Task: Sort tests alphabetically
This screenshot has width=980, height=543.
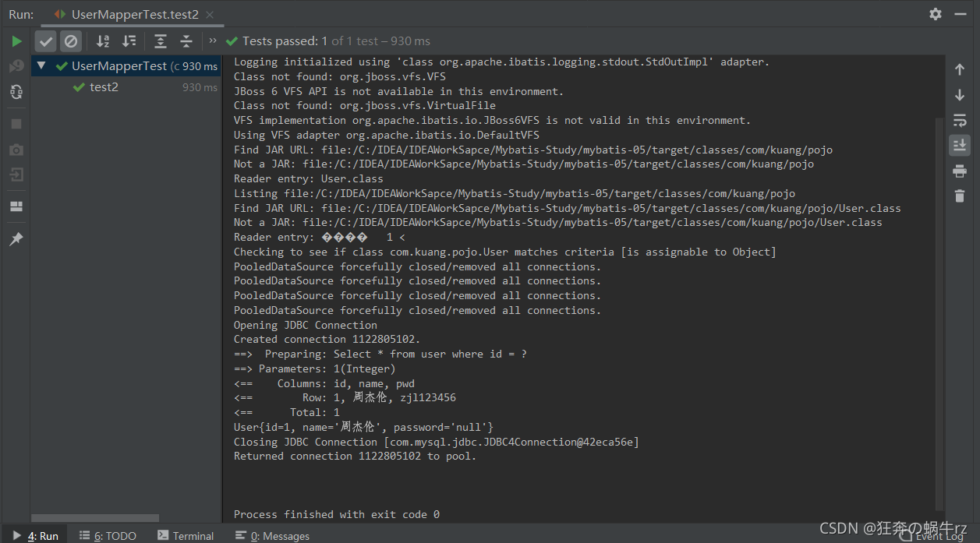Action: (103, 41)
